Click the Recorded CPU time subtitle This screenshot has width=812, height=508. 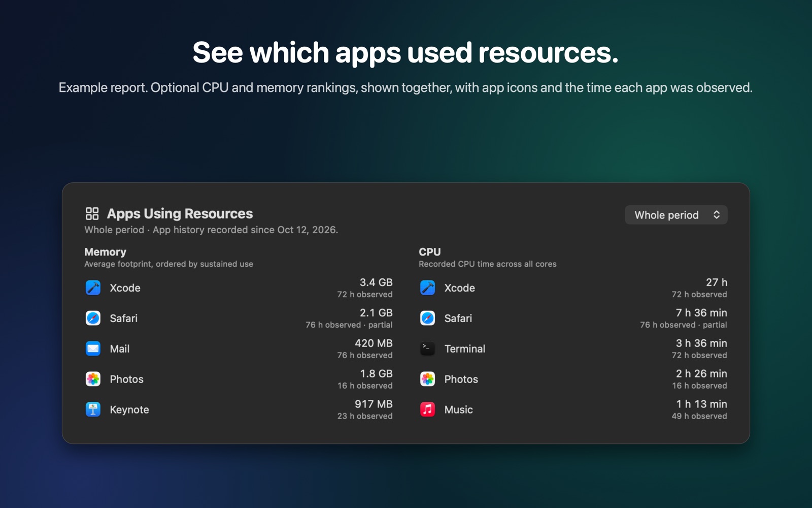pos(487,264)
